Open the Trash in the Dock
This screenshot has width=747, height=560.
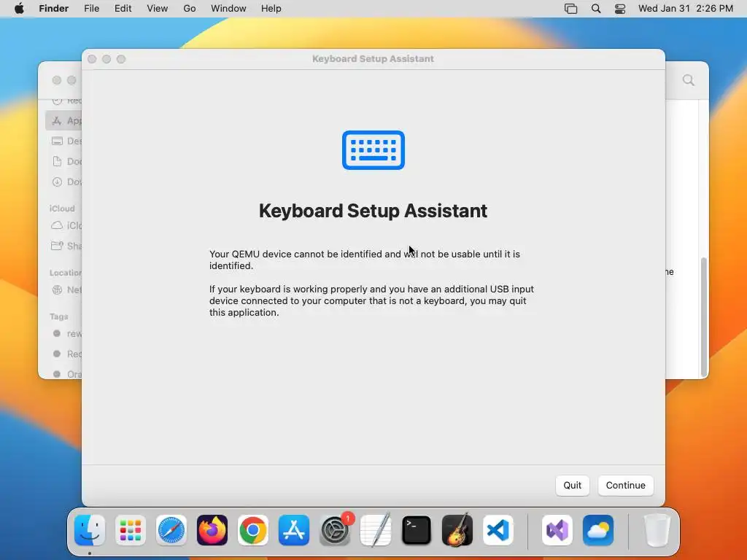pyautogui.click(x=657, y=530)
